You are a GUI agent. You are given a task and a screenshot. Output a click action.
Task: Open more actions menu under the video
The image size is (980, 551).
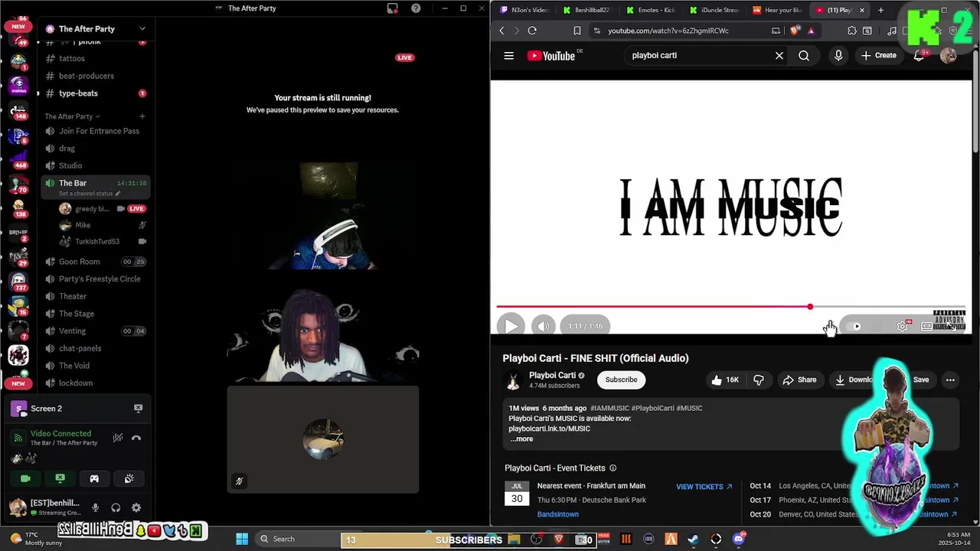click(950, 380)
